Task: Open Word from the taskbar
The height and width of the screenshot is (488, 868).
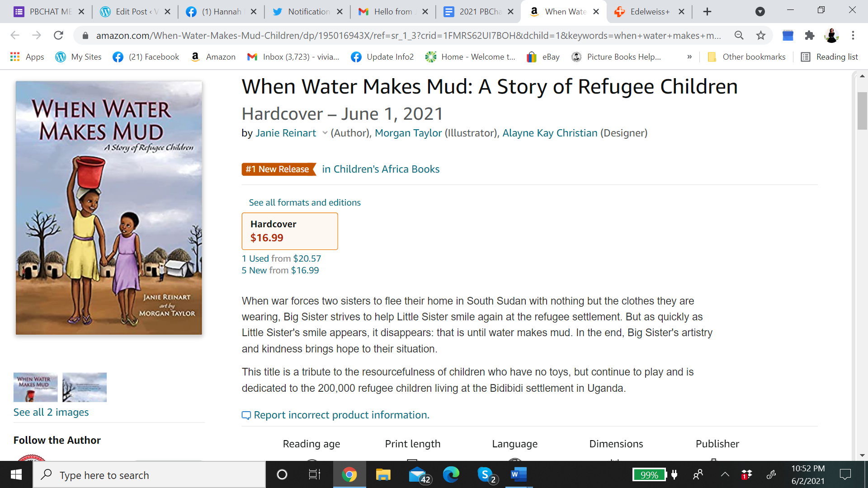Action: click(519, 474)
